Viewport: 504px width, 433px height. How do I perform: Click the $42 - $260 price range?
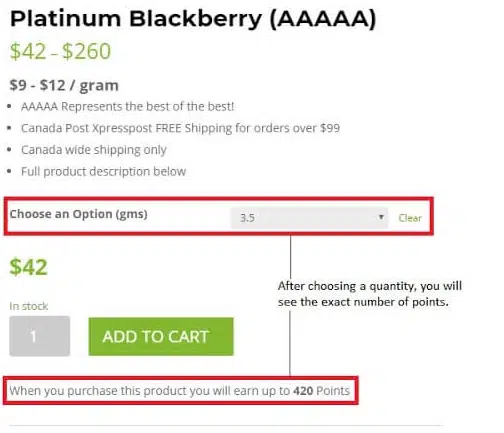pos(60,51)
